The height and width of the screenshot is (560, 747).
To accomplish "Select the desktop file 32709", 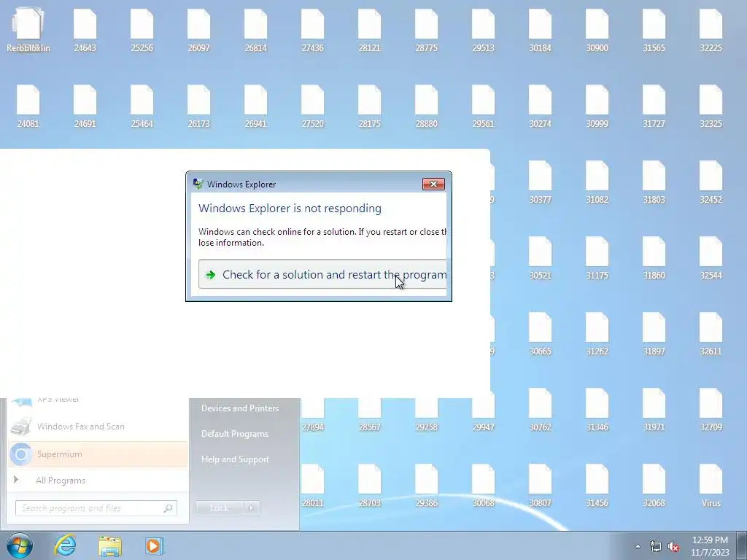I will pyautogui.click(x=711, y=410).
